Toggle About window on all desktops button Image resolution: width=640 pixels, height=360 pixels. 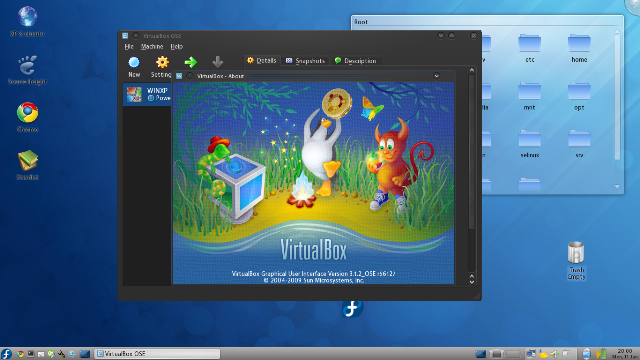tap(190, 76)
